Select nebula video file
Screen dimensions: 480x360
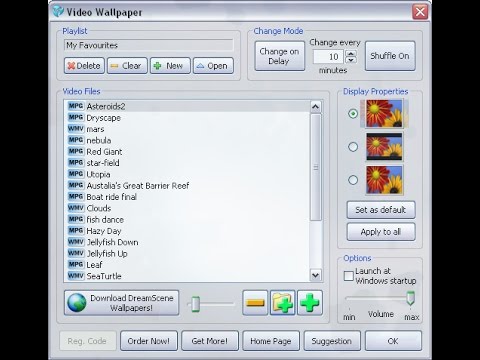(187, 140)
